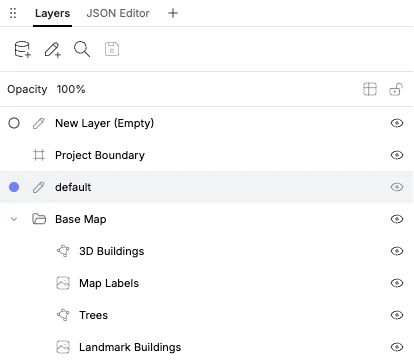Click the pencil icon on default layer

[39, 187]
